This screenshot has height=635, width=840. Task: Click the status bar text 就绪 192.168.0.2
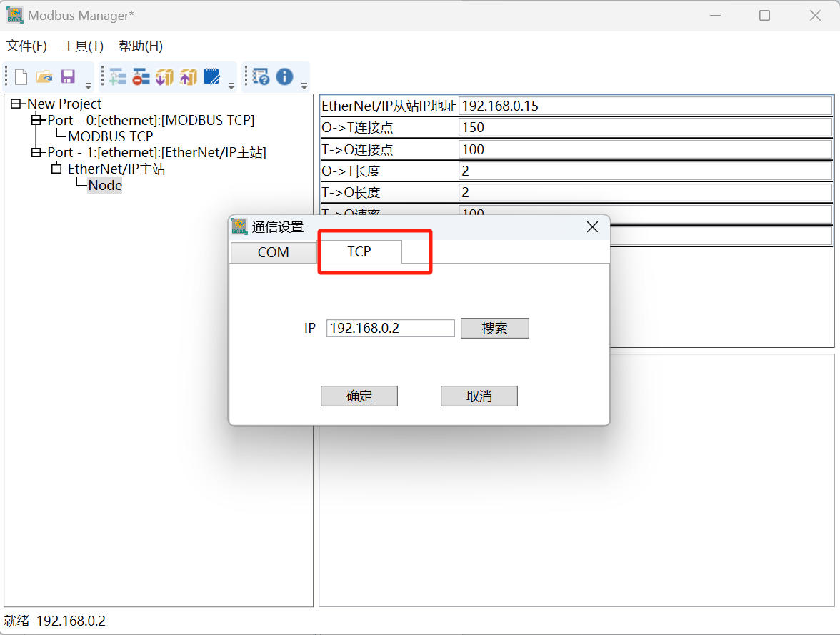54,621
